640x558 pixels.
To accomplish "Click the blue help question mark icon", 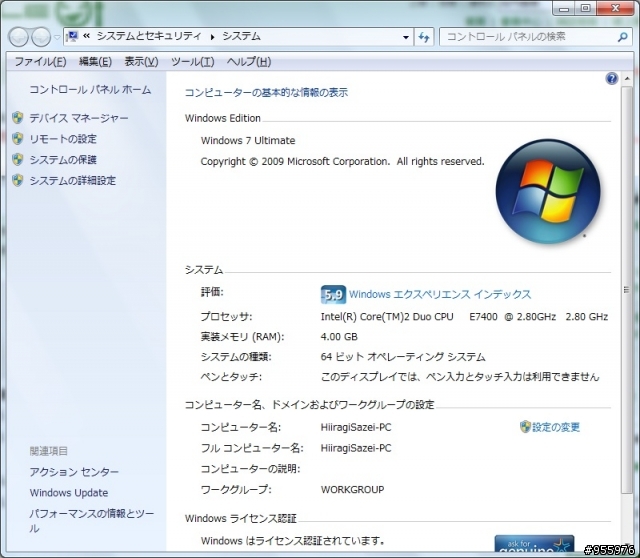I will click(x=611, y=78).
